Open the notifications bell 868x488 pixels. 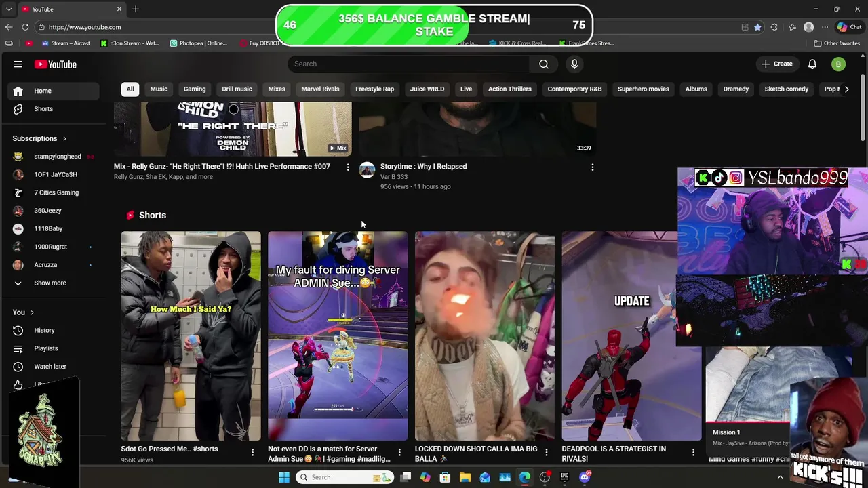tap(812, 64)
